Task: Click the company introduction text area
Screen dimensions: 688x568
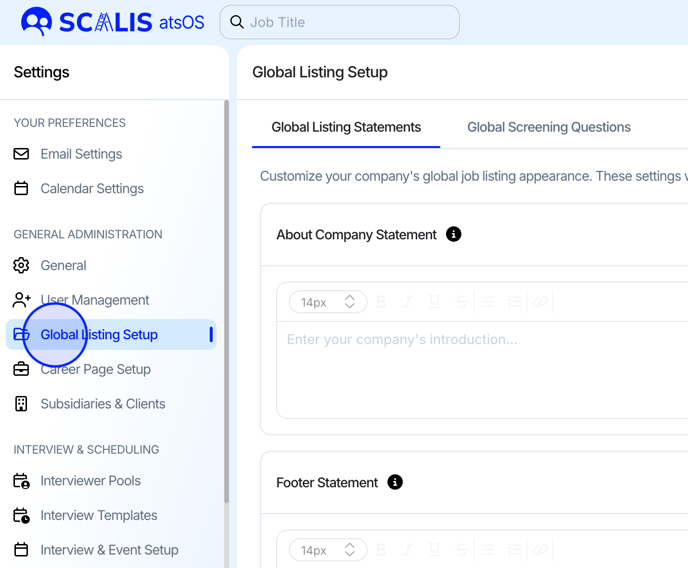Action: click(x=480, y=368)
